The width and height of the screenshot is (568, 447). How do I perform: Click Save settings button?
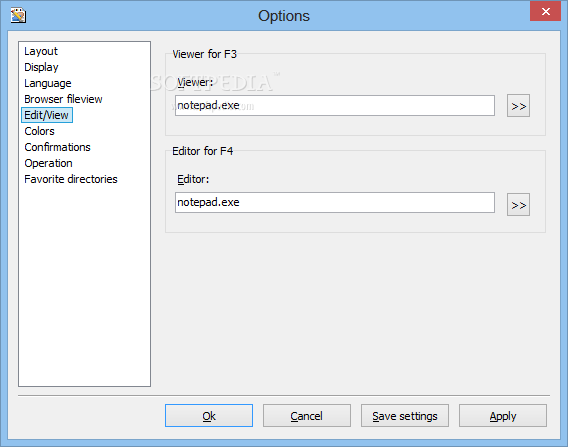tap(405, 416)
